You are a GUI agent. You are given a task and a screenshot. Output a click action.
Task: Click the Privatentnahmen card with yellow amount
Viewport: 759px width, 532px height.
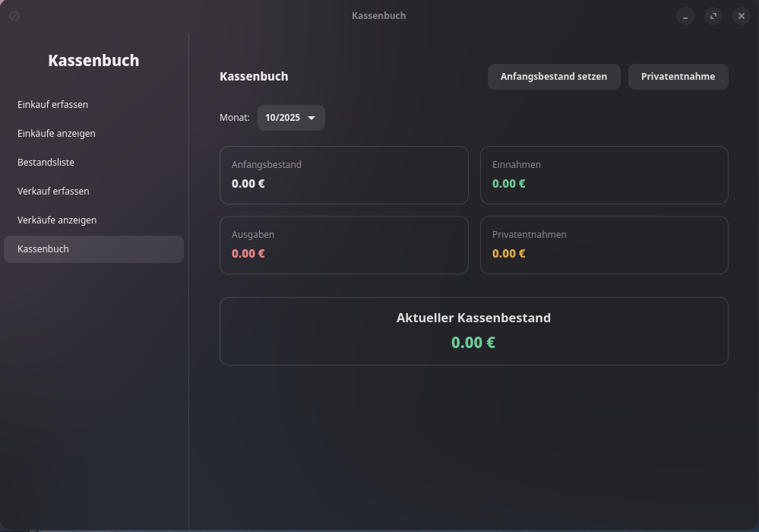pos(604,245)
